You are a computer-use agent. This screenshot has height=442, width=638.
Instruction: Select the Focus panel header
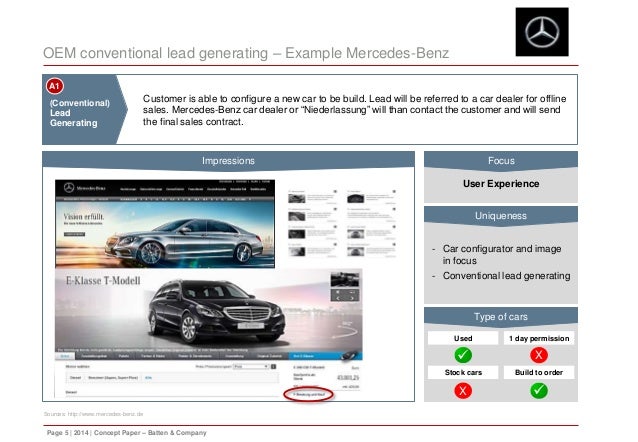pos(501,160)
